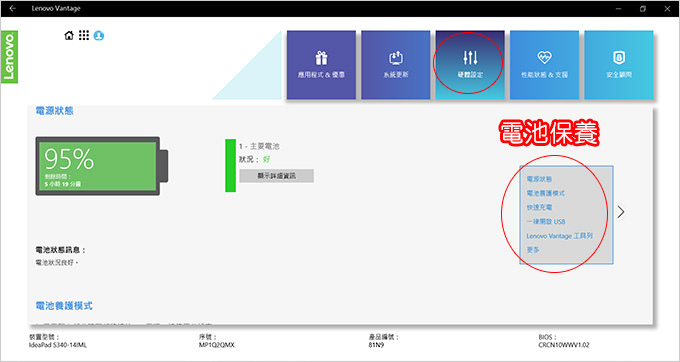Click the product number 81N9

tap(376, 346)
